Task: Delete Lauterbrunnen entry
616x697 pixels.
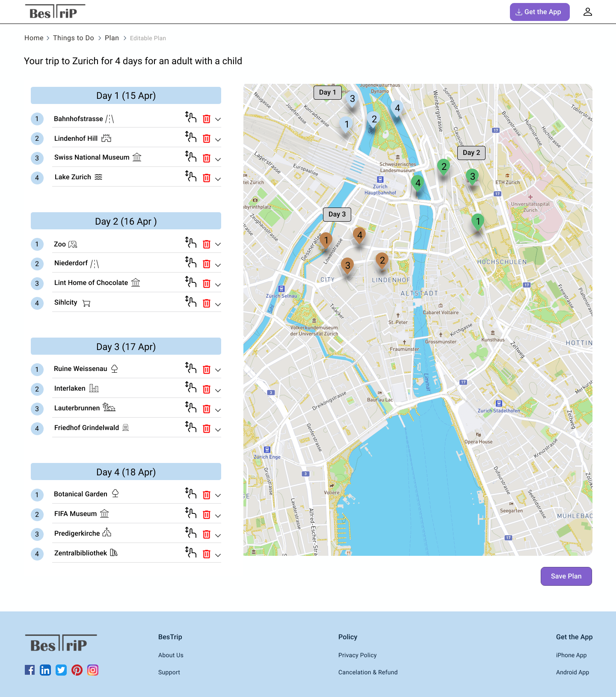Action: (207, 409)
